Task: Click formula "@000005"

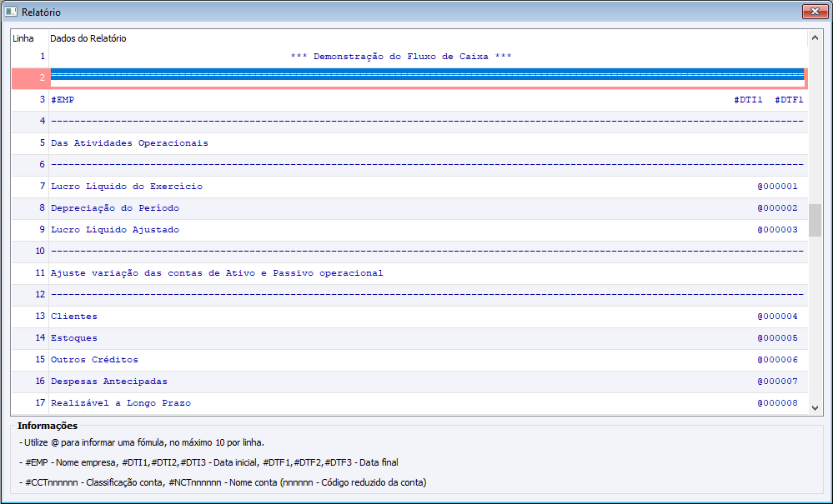Action: point(777,338)
